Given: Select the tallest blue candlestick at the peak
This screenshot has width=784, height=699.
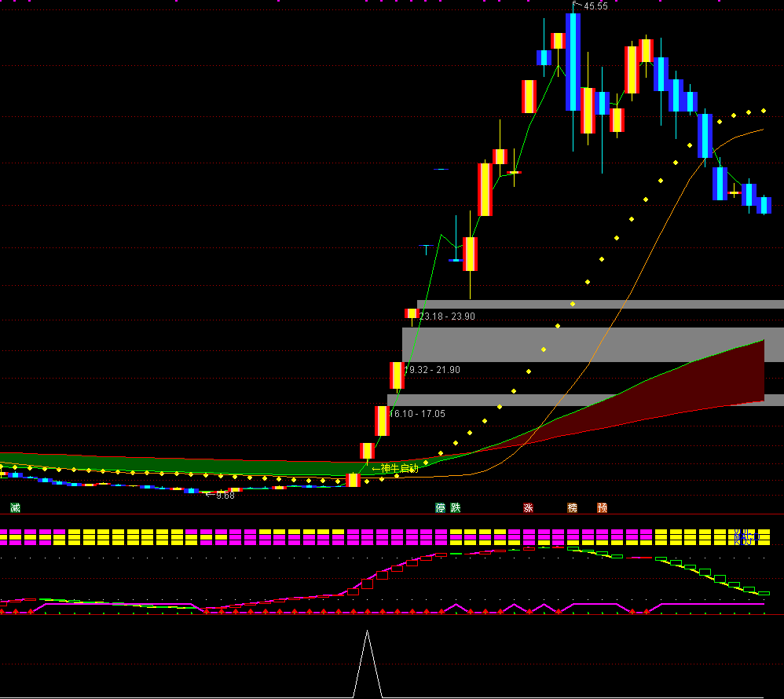Looking at the screenshot, I should tap(573, 61).
